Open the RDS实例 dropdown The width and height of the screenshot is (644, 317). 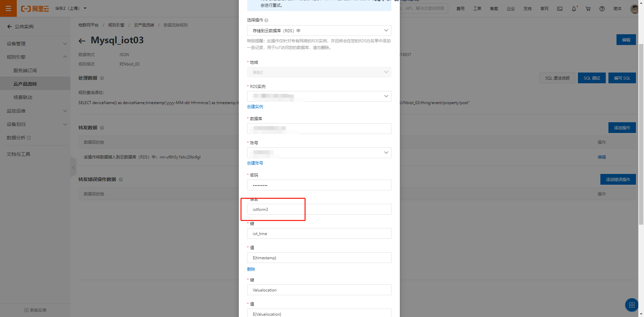coord(319,96)
